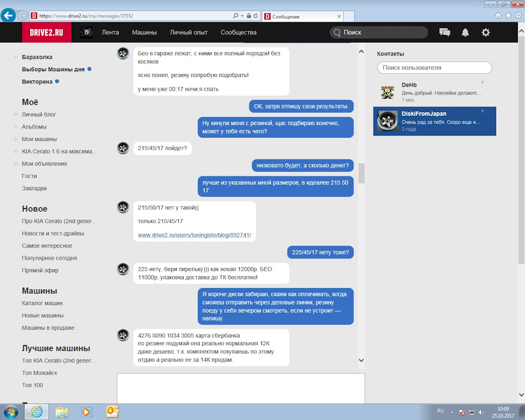Click the DRIVE2.RU logo
525x420 pixels.
click(x=46, y=32)
